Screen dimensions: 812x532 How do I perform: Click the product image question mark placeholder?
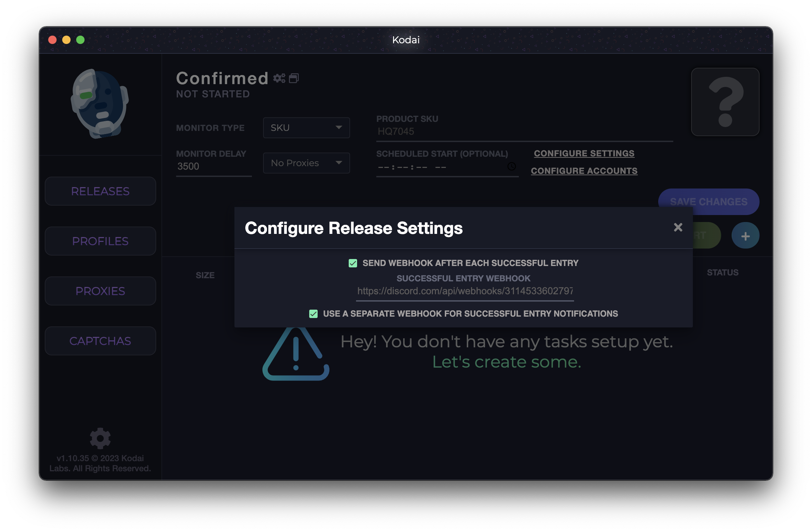(x=725, y=102)
